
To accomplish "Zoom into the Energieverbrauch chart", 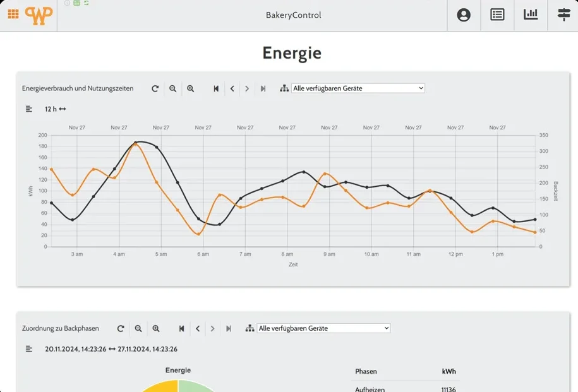I will (x=190, y=88).
